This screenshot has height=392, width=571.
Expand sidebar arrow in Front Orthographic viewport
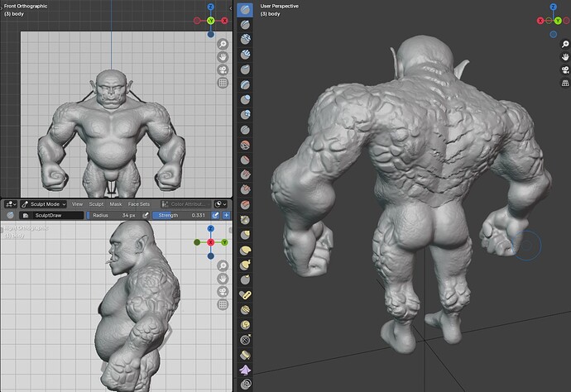tap(231, 8)
